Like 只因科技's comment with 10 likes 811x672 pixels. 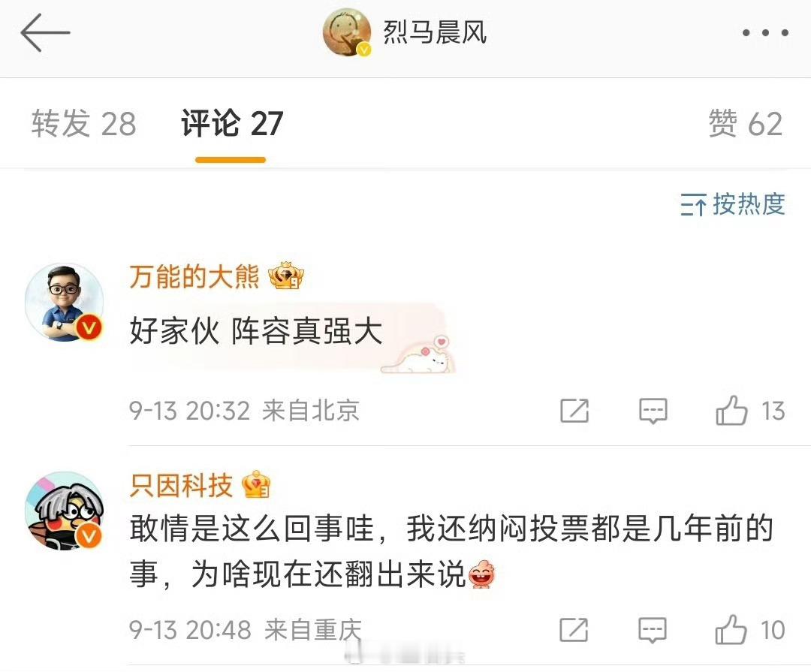click(x=750, y=630)
